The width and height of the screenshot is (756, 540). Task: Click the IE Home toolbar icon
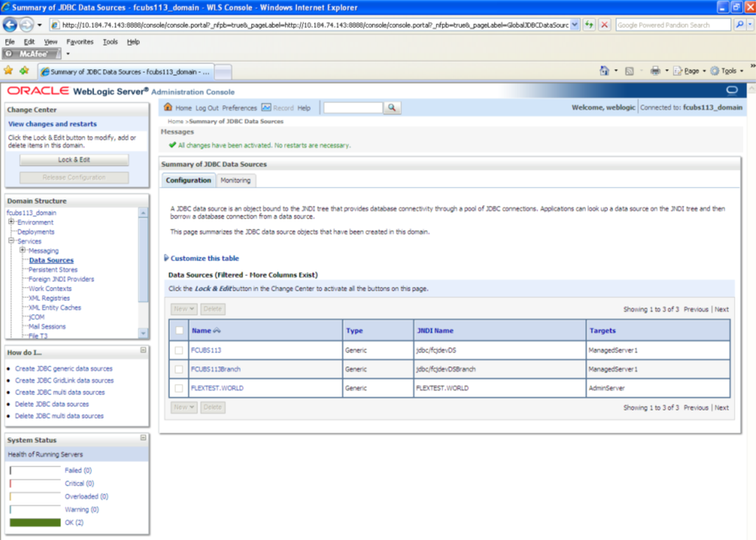pos(604,71)
